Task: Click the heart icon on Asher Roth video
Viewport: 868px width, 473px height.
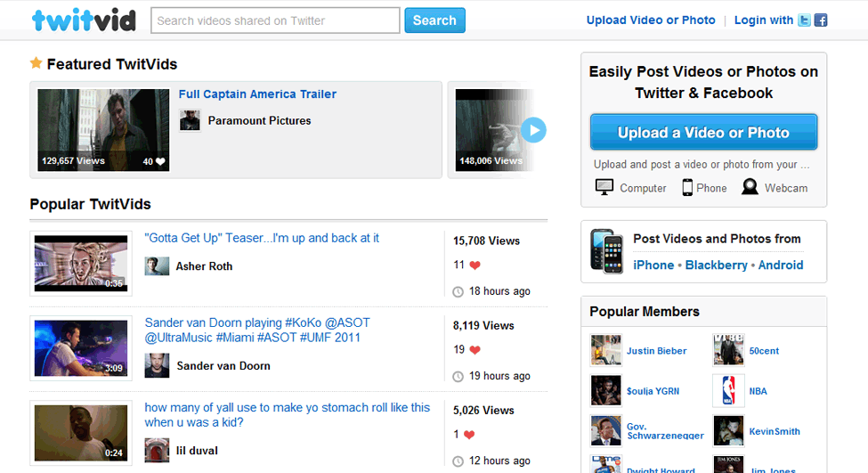Action: tap(475, 265)
